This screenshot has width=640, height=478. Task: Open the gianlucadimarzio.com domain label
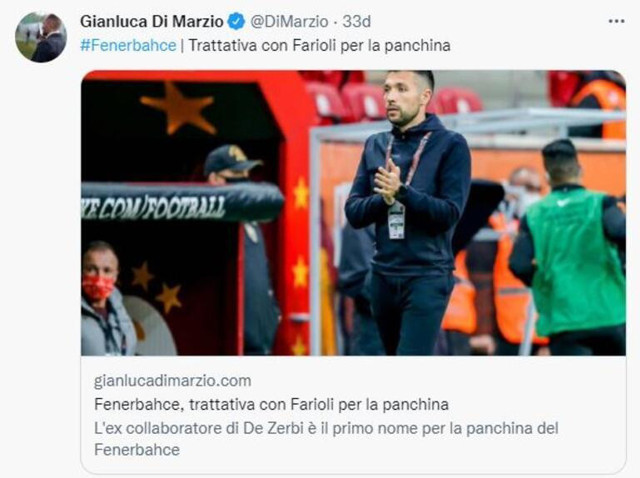tap(173, 380)
